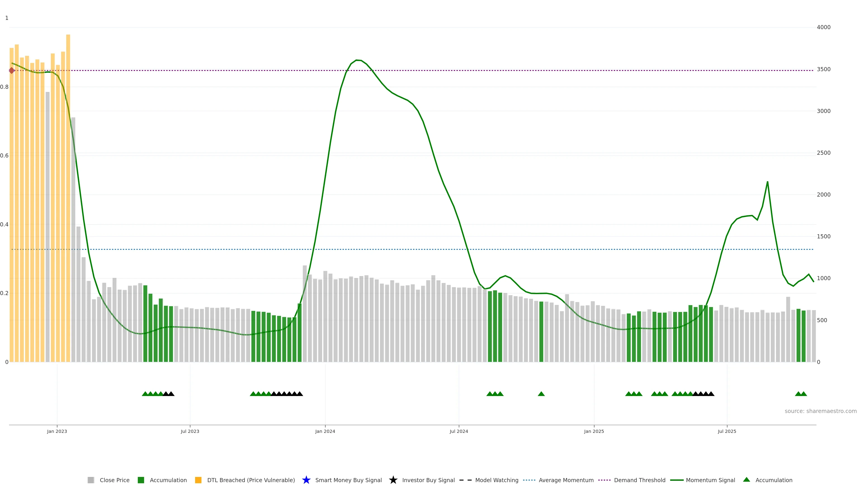Click the Investor Buy Signal legend text

pos(428,480)
